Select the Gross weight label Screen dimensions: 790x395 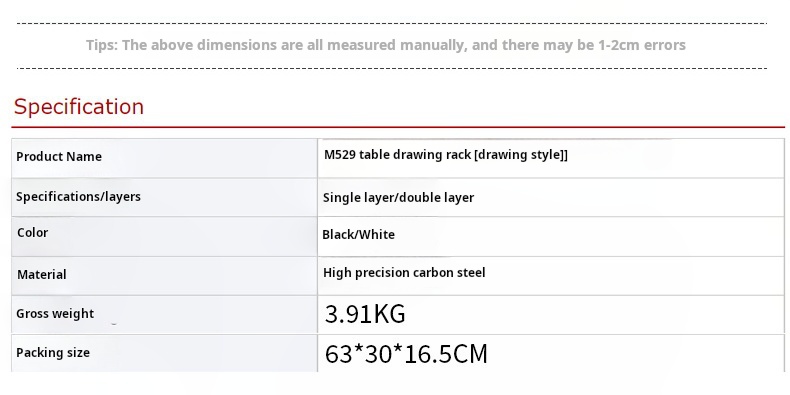point(55,313)
